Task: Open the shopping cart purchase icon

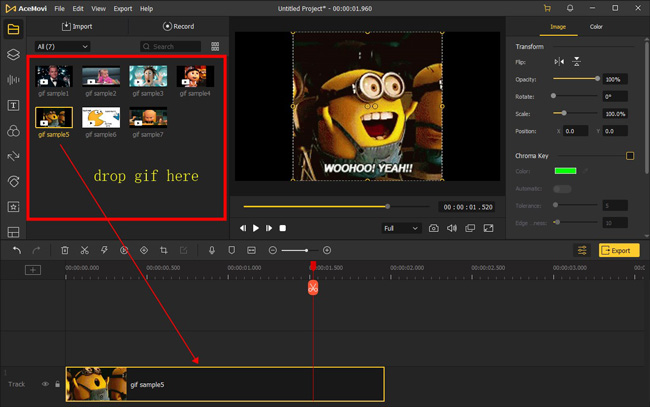Action: tap(547, 8)
